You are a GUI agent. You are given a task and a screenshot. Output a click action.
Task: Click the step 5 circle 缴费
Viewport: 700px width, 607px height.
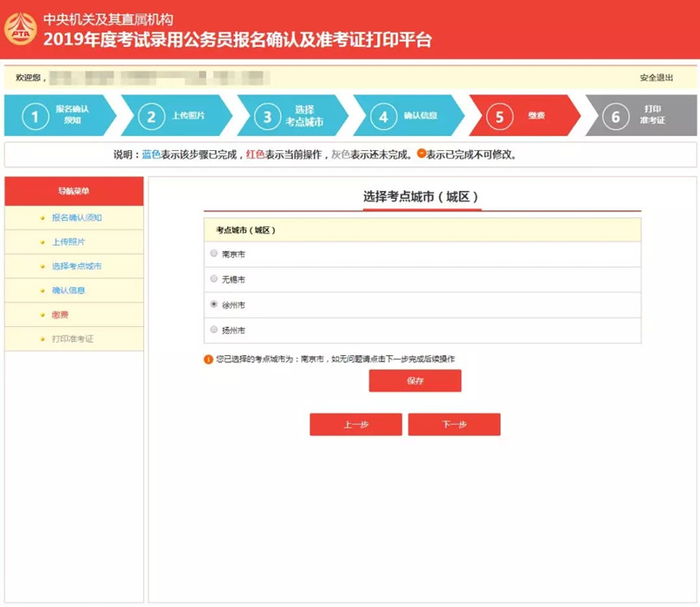(499, 117)
